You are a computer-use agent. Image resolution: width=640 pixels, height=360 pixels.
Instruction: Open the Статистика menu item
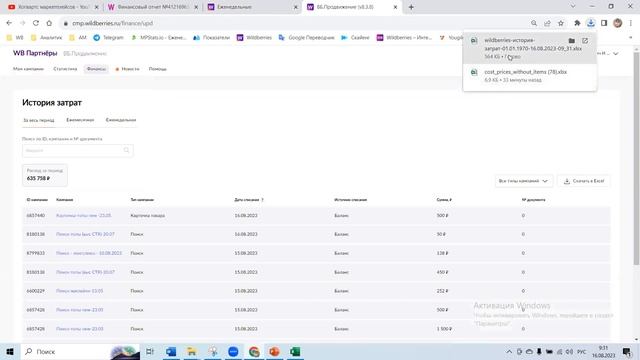65,69
